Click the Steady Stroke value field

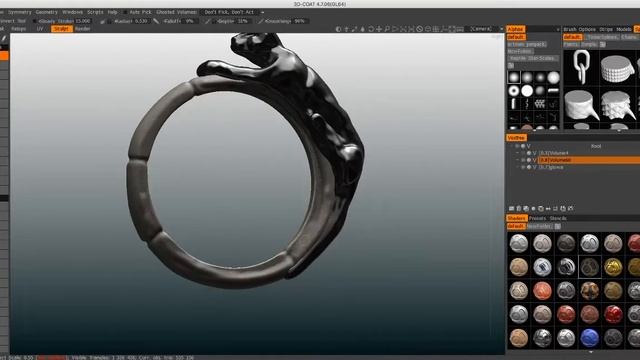click(x=83, y=21)
